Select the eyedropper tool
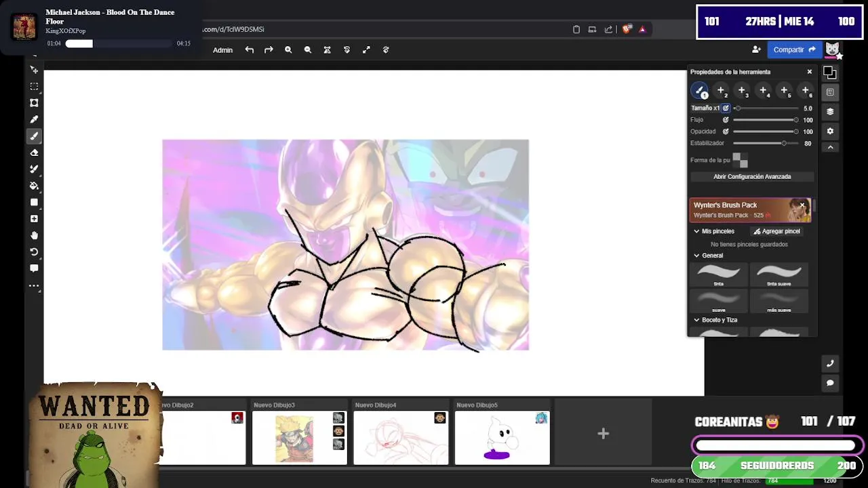This screenshot has width=868, height=488. tap(34, 119)
